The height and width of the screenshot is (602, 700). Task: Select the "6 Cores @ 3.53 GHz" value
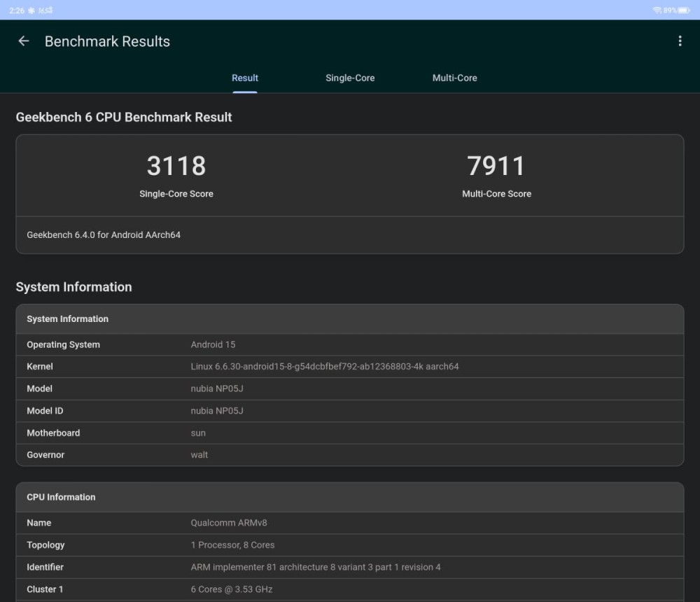pos(232,589)
